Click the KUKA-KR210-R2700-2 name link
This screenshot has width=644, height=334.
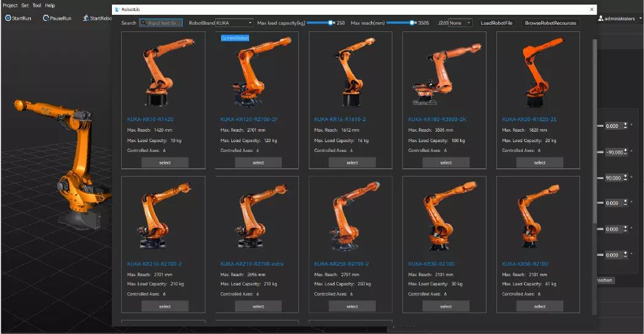click(x=154, y=264)
